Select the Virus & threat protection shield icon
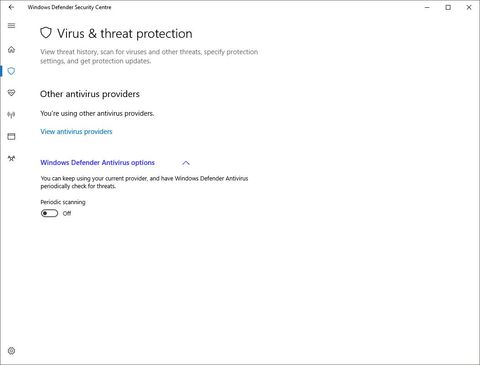 (x=11, y=71)
